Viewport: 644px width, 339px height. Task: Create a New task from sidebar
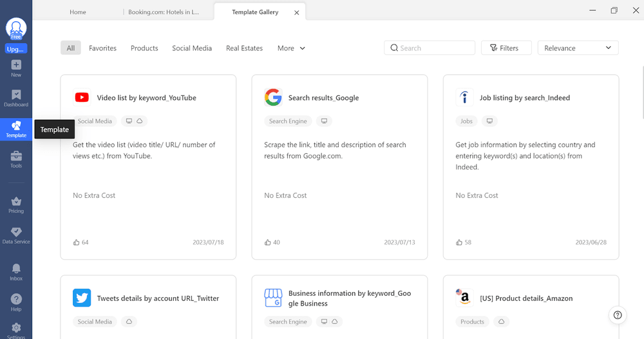pos(16,68)
